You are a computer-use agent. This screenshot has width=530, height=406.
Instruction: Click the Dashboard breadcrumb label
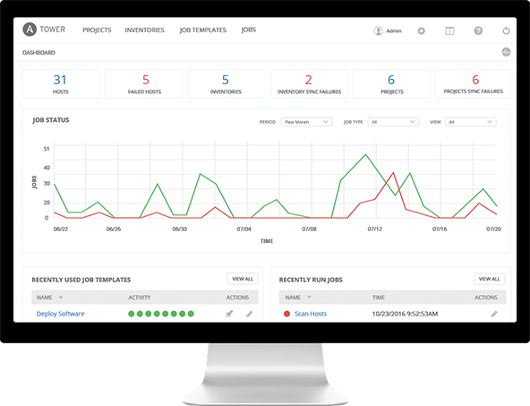pos(39,52)
